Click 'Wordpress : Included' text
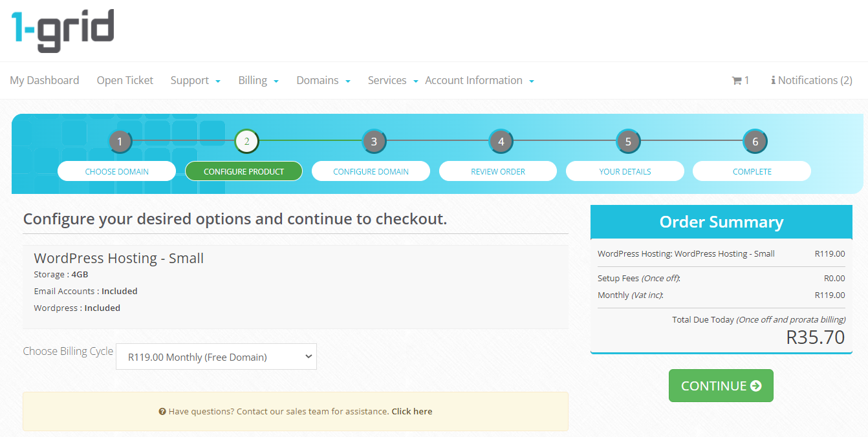The height and width of the screenshot is (437, 868). click(77, 308)
